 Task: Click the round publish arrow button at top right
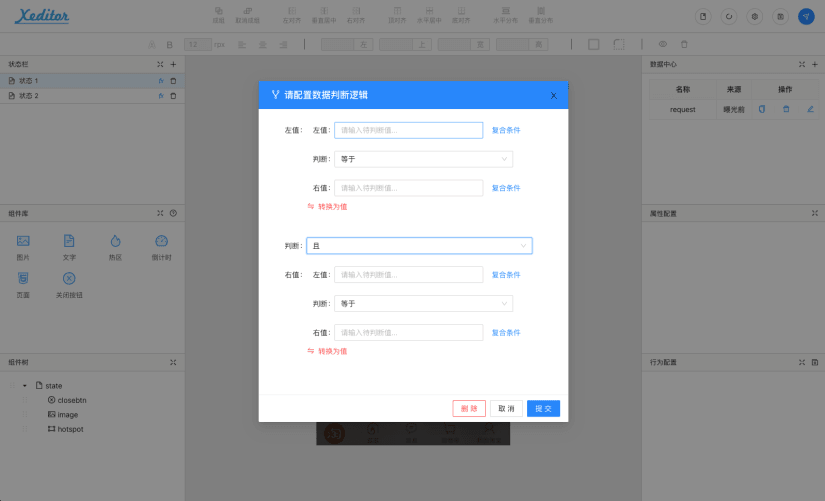806,16
